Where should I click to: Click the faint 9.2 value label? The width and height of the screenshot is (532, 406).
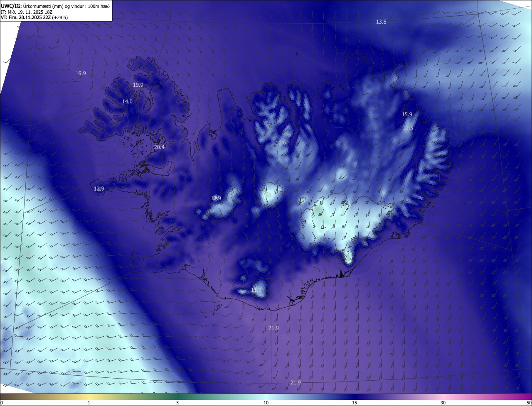(107, 346)
